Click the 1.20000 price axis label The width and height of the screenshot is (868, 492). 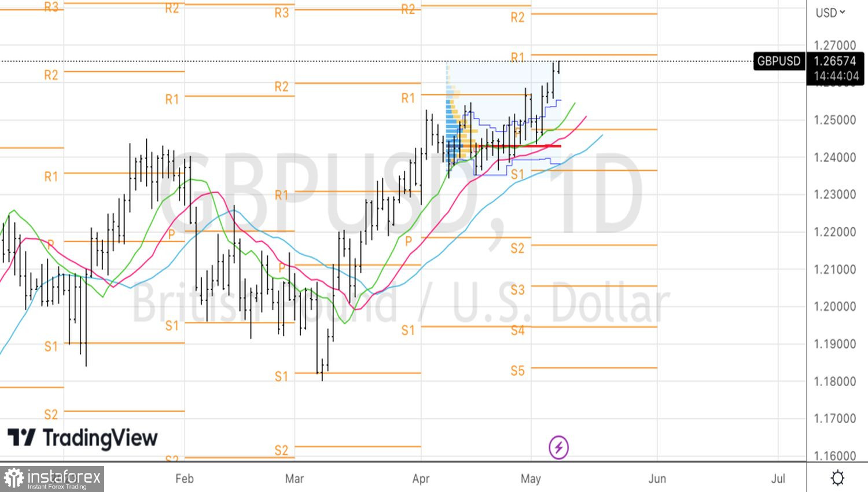[x=834, y=306]
